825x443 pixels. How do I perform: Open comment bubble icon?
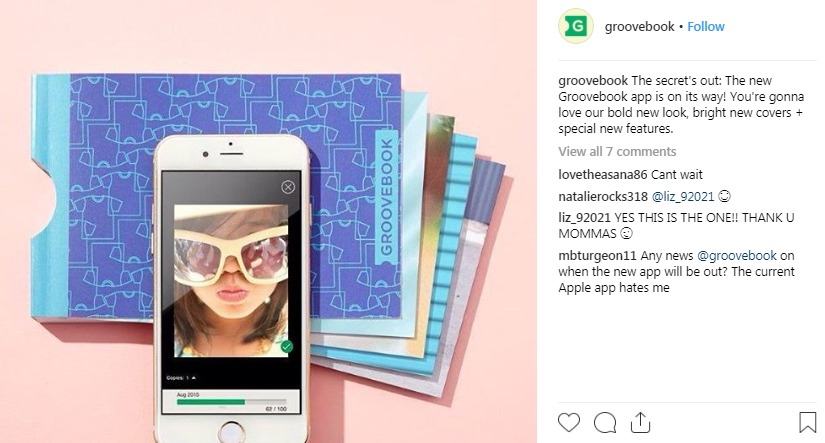(x=605, y=422)
